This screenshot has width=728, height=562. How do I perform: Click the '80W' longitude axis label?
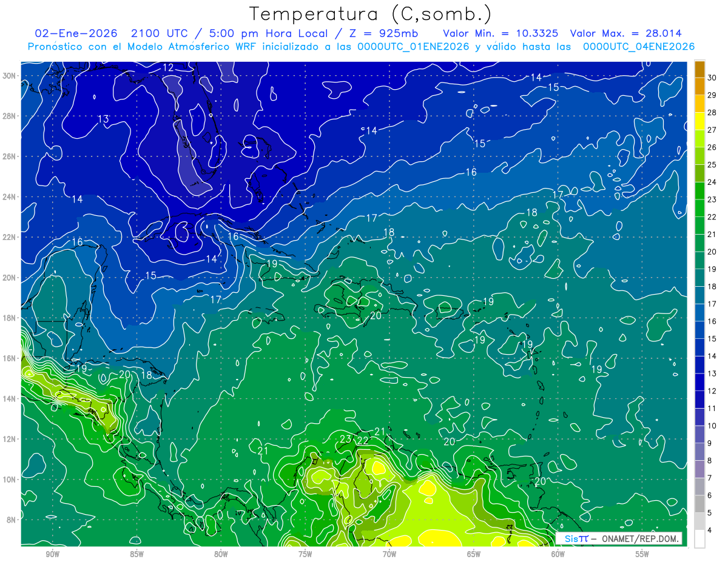tap(221, 554)
